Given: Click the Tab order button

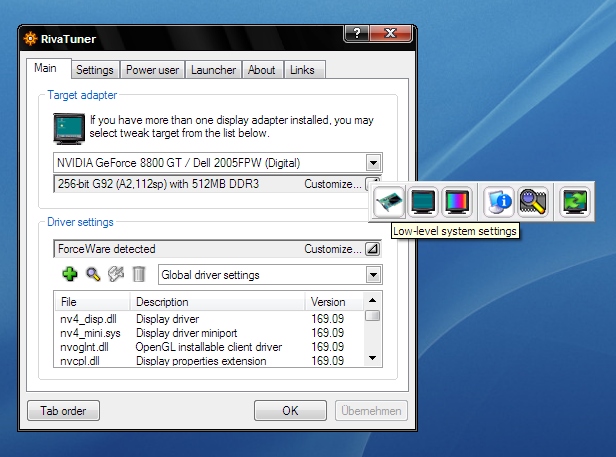Looking at the screenshot, I should coord(63,411).
